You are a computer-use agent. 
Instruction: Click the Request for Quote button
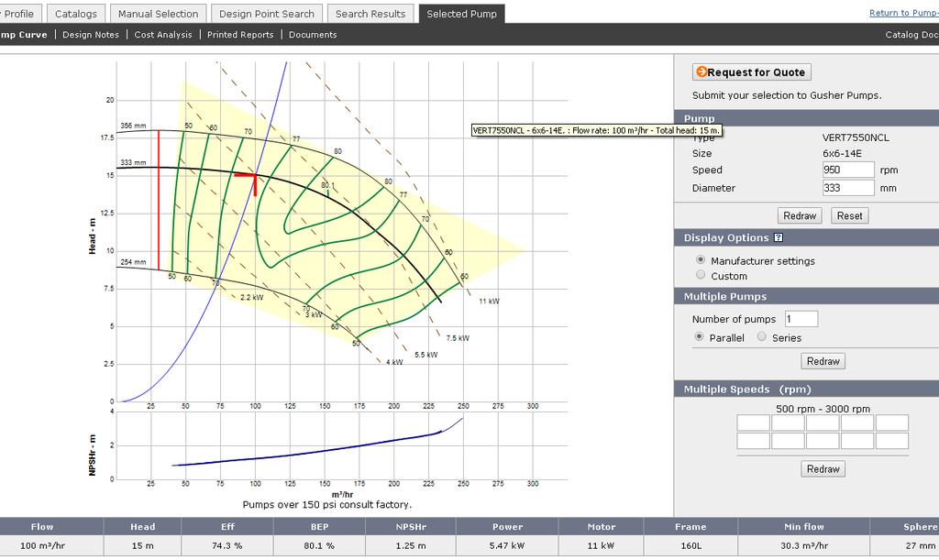coord(752,71)
